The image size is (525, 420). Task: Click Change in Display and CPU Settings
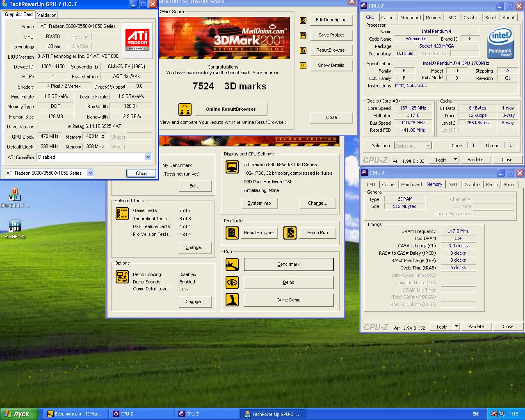[x=317, y=203]
